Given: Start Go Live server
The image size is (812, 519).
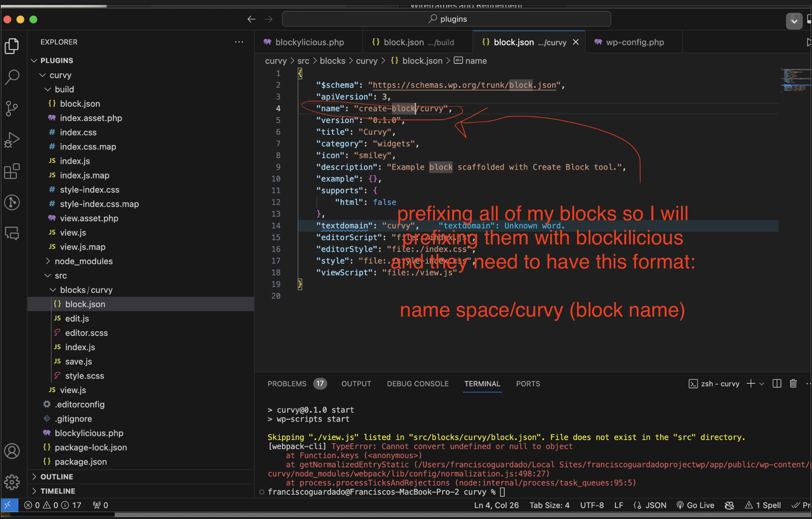Looking at the screenshot, I should click(695, 505).
